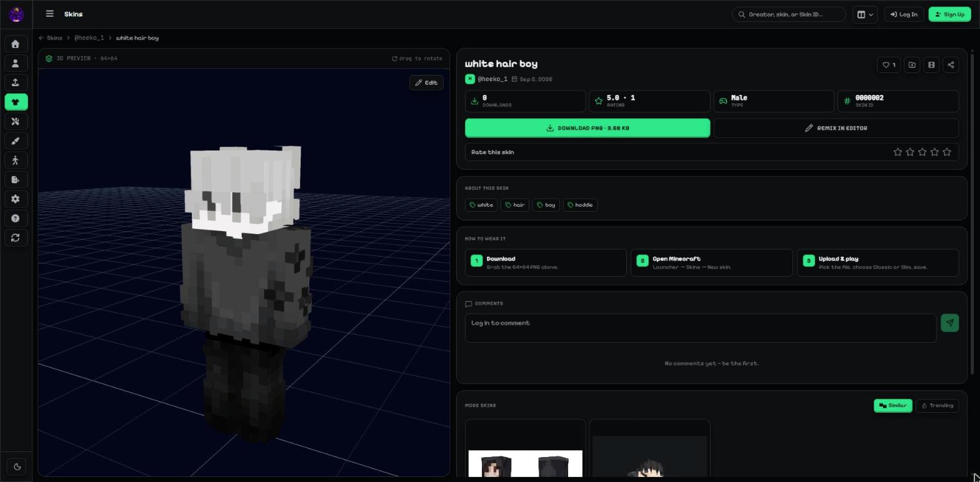Image resolution: width=980 pixels, height=482 pixels.
Task: Click the Log in to comment box
Action: coord(701,328)
